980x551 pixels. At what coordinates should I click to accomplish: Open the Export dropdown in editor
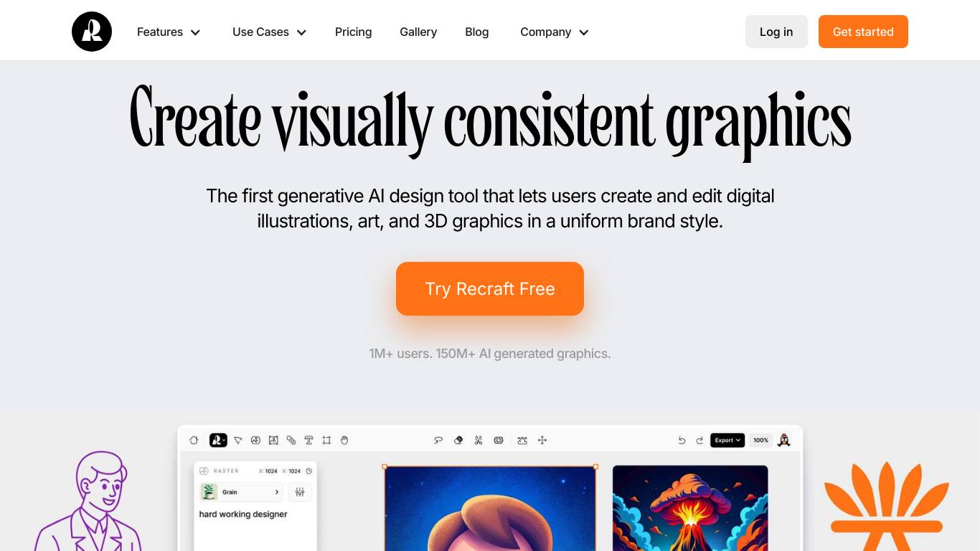(x=727, y=441)
